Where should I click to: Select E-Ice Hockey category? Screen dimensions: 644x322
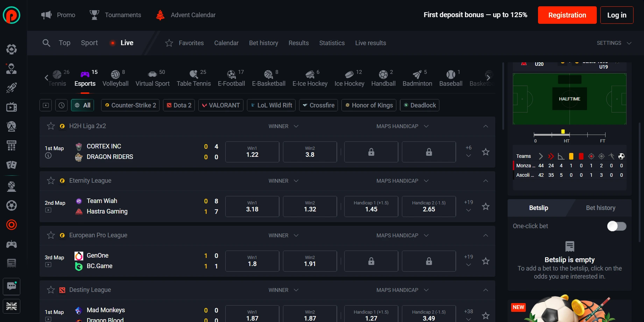point(310,78)
